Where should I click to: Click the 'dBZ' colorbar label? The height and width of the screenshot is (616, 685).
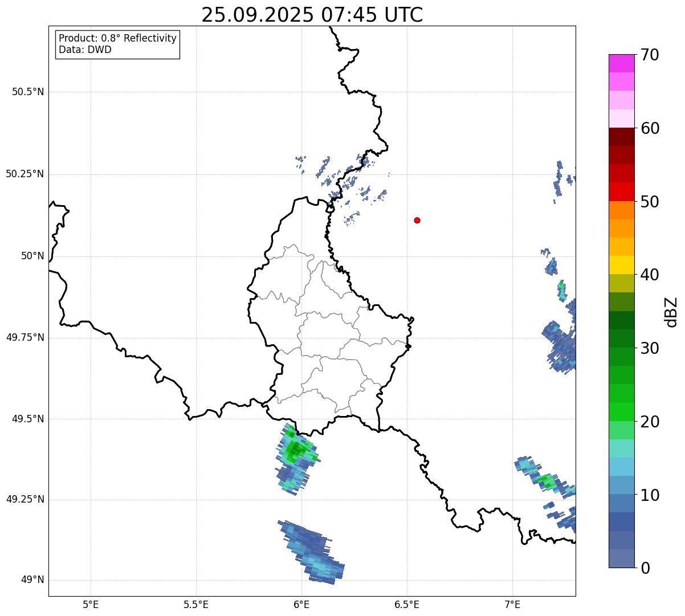(x=671, y=311)
